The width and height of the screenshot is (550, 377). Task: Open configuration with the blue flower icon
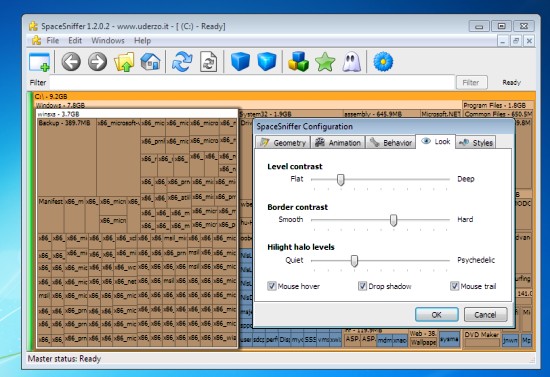(383, 62)
